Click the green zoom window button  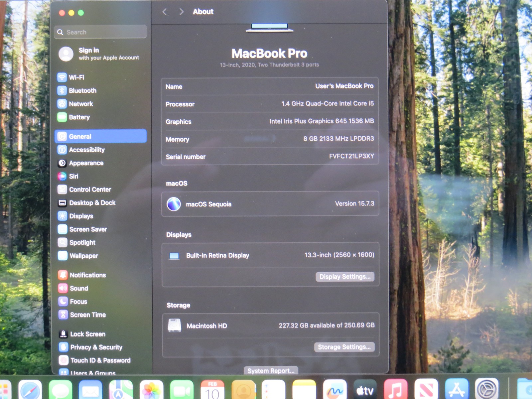[x=81, y=13]
